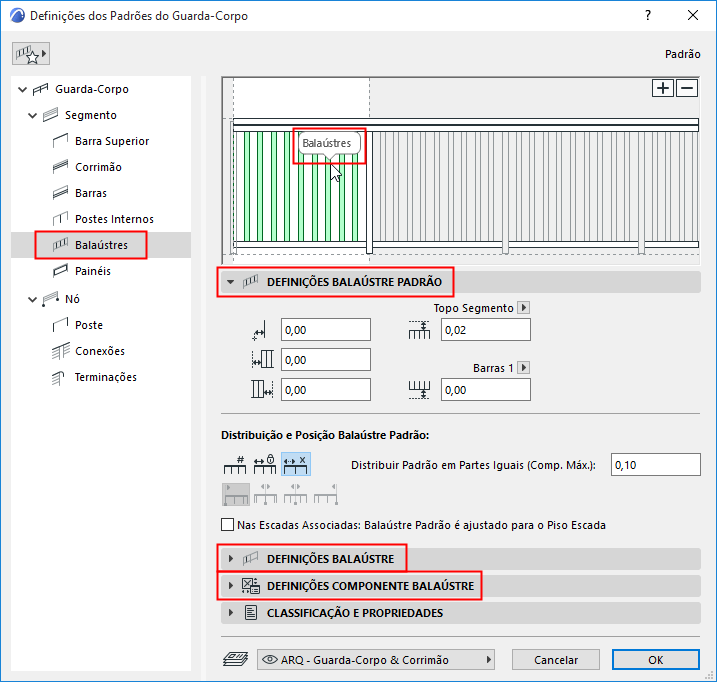Image resolution: width=717 pixels, height=682 pixels.
Task: Select fixed pattern length distribution mode
Action: (x=265, y=465)
